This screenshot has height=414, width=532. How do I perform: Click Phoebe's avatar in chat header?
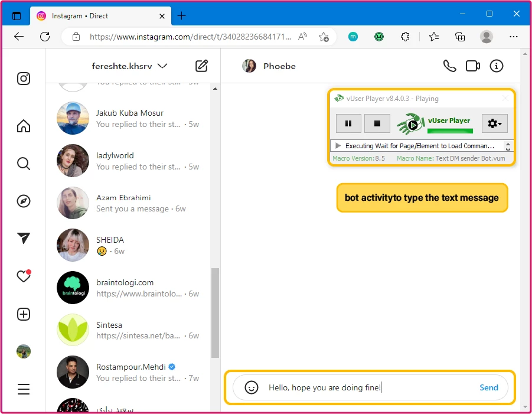click(249, 66)
